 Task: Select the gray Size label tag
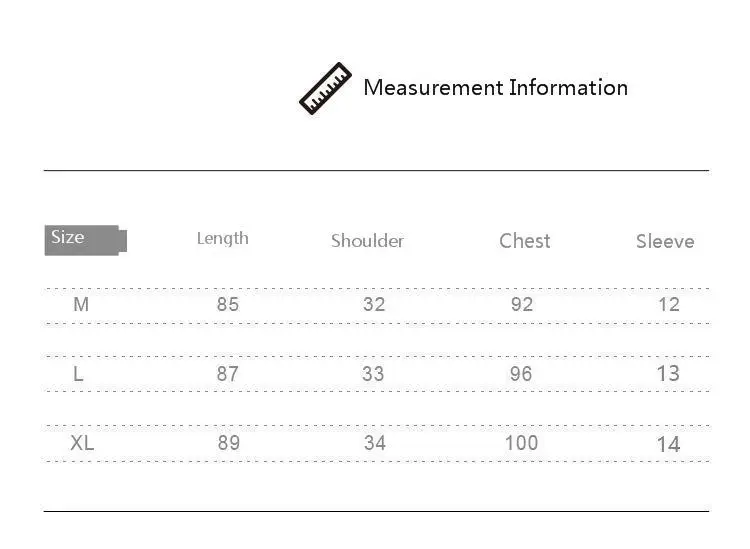[x=86, y=240]
